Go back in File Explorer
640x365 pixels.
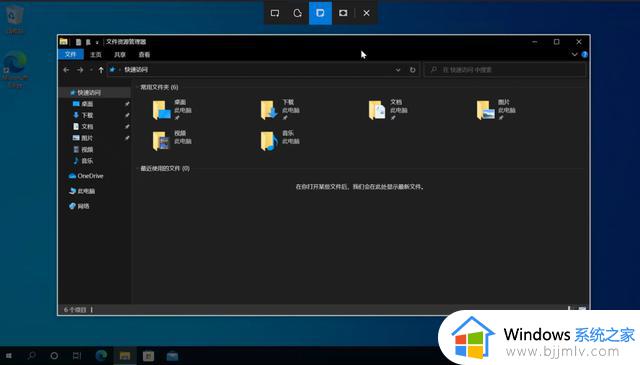click(x=66, y=70)
